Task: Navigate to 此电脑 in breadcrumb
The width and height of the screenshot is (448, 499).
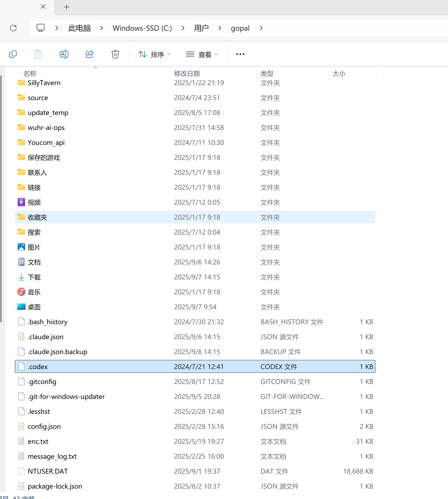Action: point(80,28)
